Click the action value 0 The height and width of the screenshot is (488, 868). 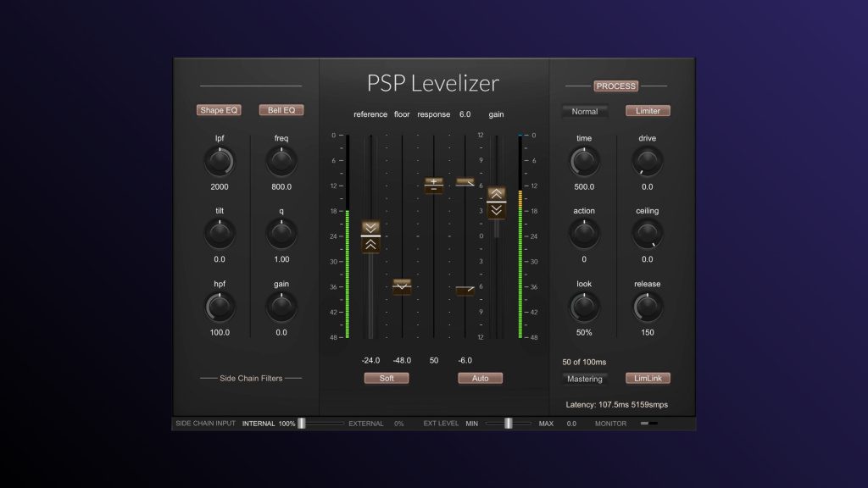[584, 259]
